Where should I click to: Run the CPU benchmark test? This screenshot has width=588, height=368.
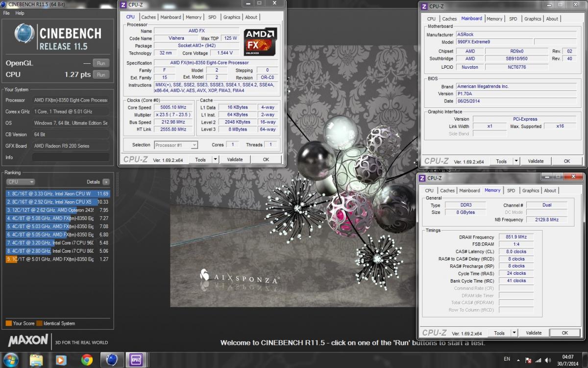click(101, 75)
